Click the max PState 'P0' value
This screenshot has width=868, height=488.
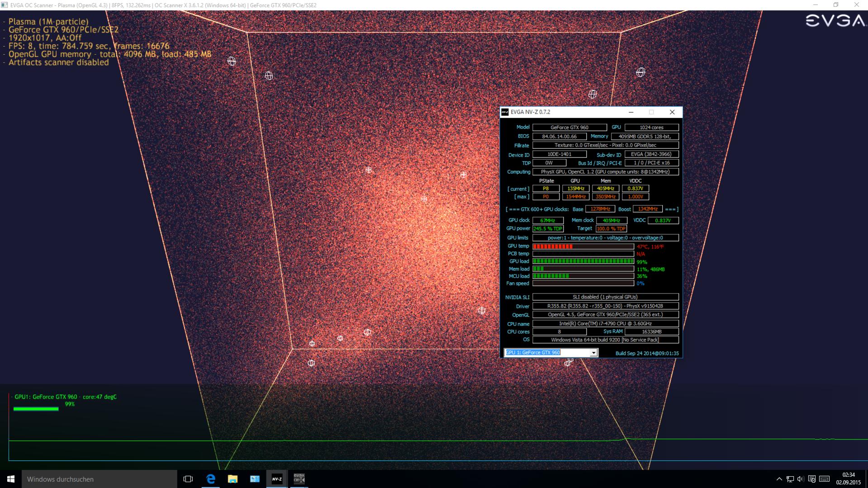coord(546,197)
